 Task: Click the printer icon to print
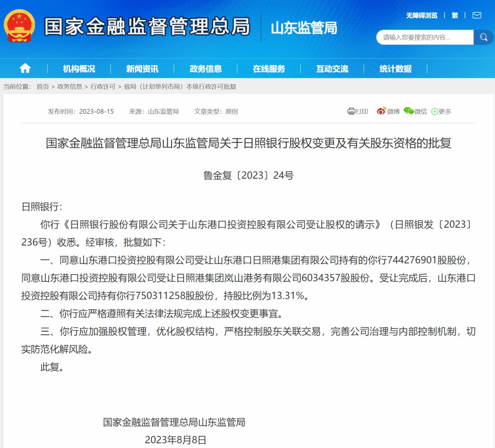point(351,111)
